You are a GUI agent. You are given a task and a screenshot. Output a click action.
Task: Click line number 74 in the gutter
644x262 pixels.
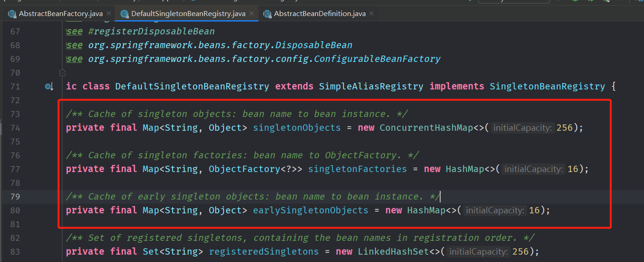(x=15, y=128)
